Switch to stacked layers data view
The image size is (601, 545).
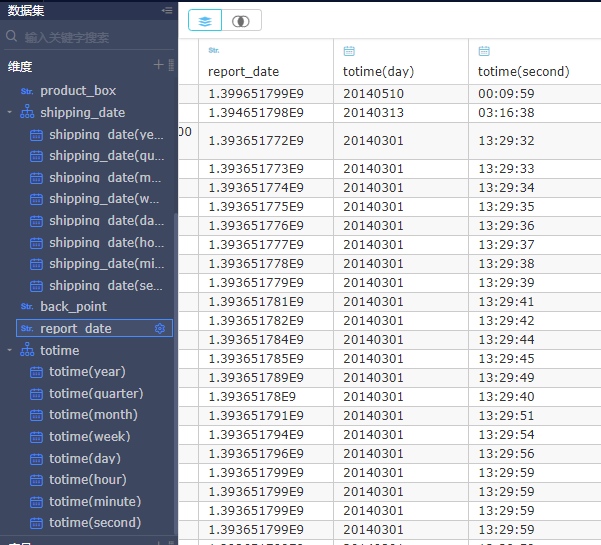click(x=205, y=20)
